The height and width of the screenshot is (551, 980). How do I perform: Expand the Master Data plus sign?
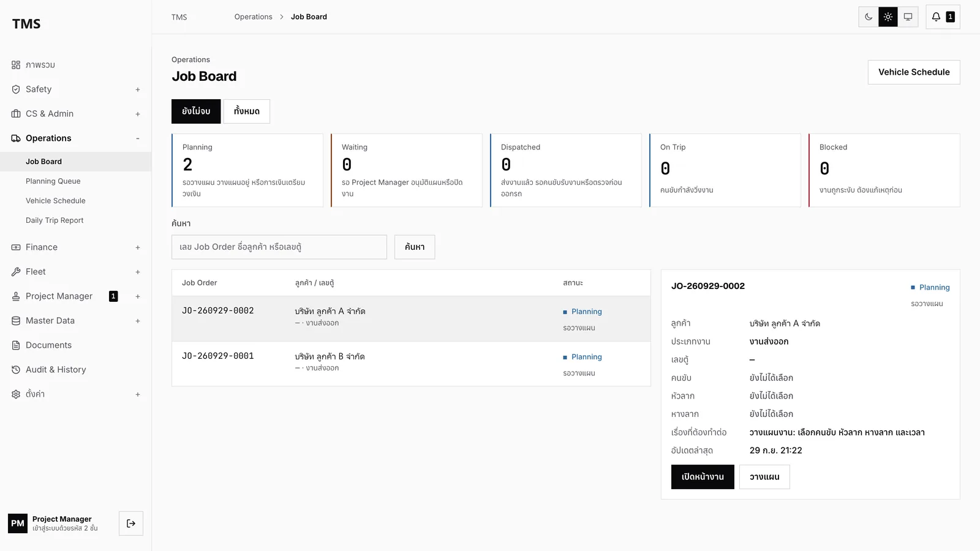click(x=138, y=321)
